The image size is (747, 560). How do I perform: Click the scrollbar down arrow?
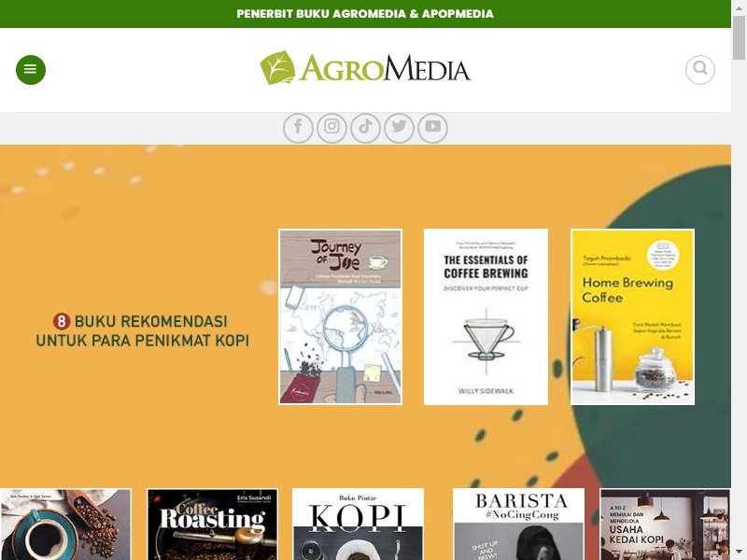739,553
